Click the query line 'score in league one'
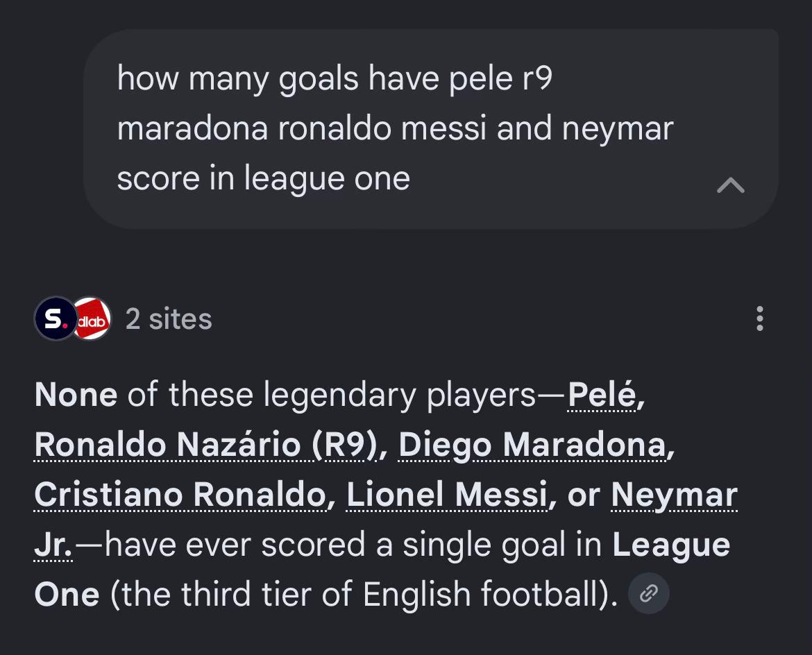The width and height of the screenshot is (812, 655). pyautogui.click(x=264, y=178)
